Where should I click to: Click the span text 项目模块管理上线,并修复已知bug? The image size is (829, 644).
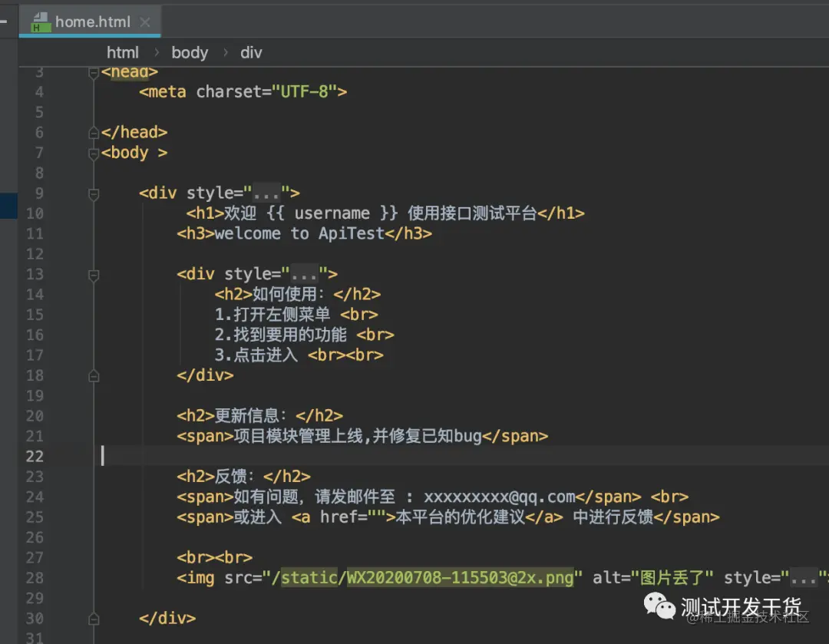[358, 436]
